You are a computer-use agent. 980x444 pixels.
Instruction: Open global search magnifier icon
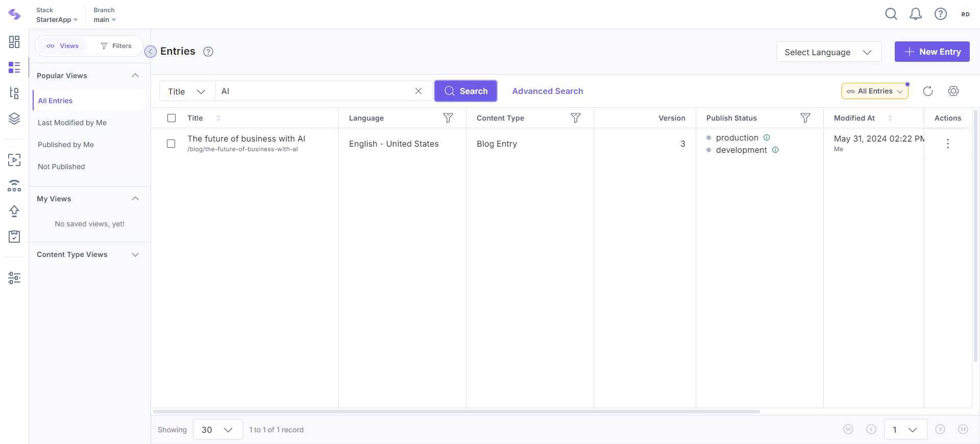coord(891,14)
